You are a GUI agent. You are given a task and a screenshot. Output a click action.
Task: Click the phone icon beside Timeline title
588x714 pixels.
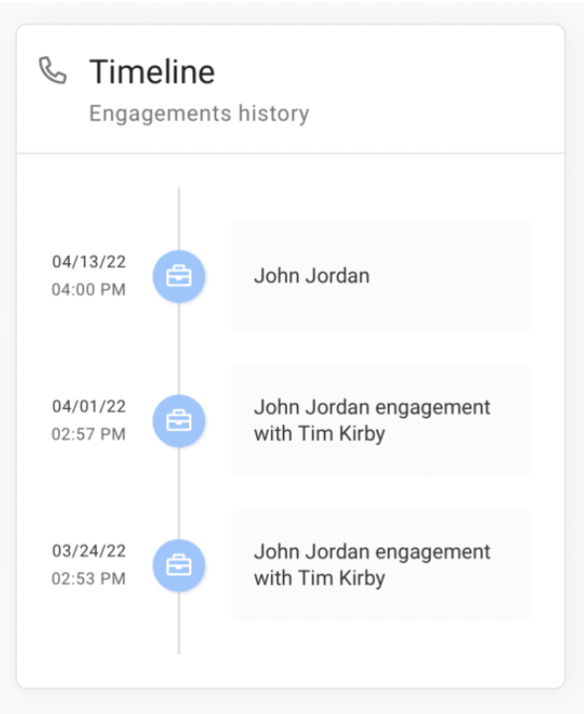[53, 71]
